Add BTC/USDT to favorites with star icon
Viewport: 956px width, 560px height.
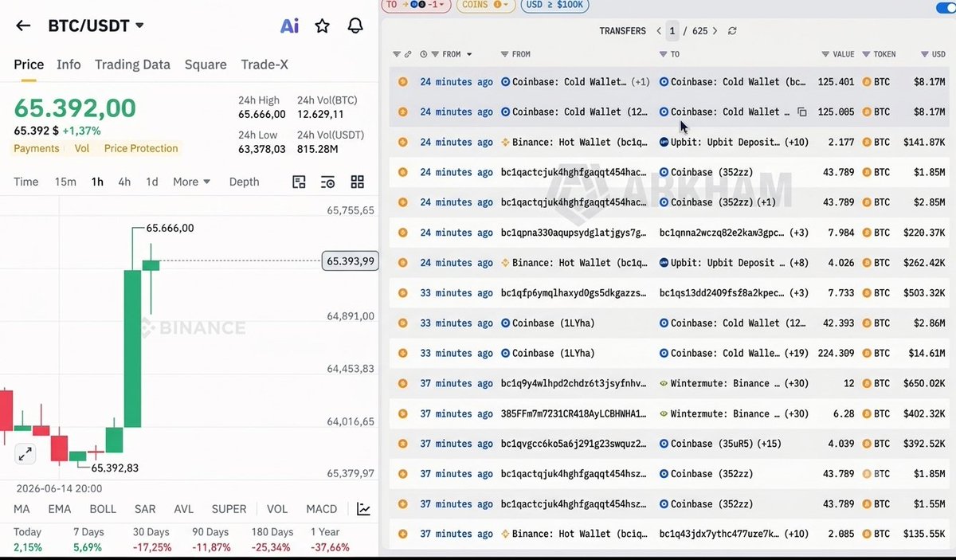(x=322, y=25)
